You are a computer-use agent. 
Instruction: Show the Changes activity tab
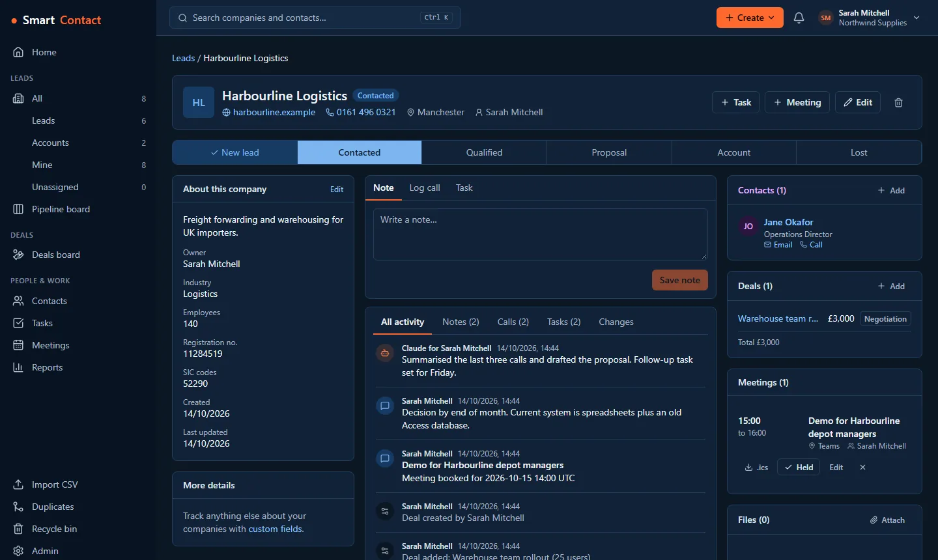tap(616, 322)
